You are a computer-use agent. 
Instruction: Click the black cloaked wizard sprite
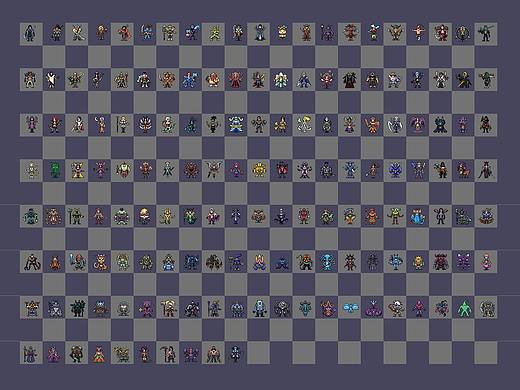(349, 80)
